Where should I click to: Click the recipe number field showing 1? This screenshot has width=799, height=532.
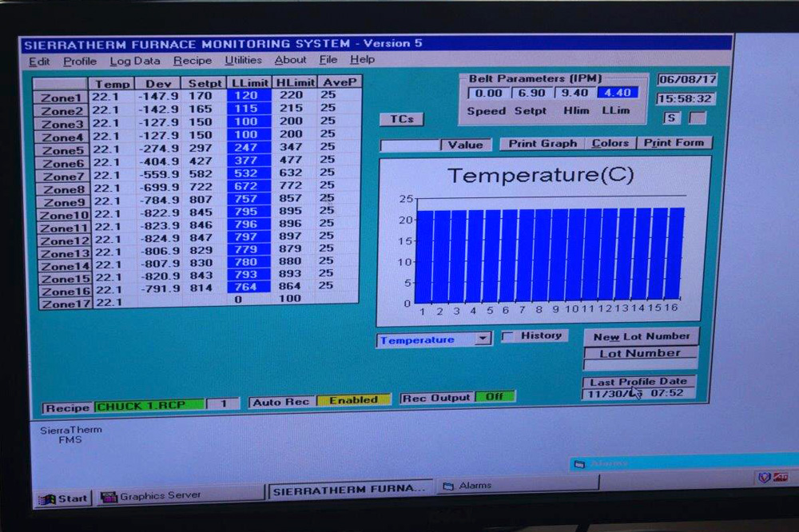click(x=223, y=403)
